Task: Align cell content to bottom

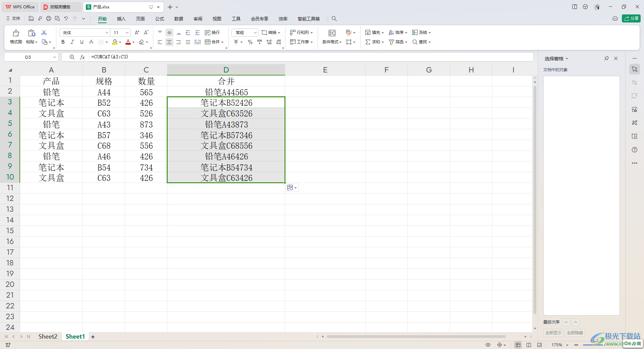Action: click(x=179, y=33)
